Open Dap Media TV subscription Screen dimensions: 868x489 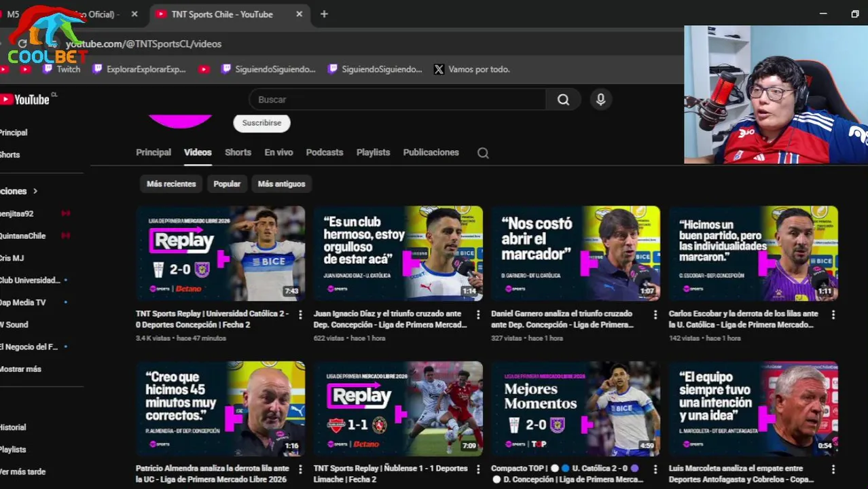23,302
